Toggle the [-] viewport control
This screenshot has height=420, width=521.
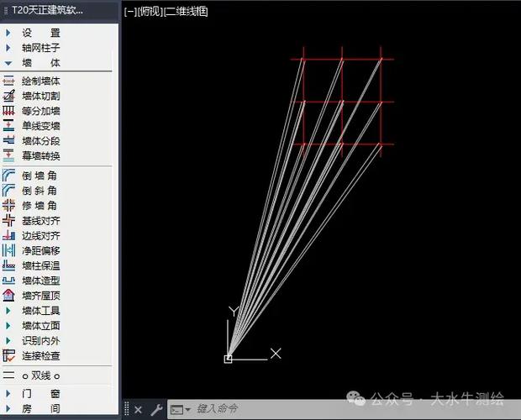(130, 12)
